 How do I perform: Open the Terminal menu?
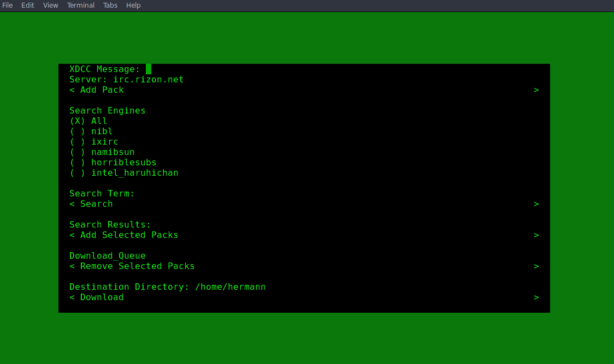(x=81, y=5)
